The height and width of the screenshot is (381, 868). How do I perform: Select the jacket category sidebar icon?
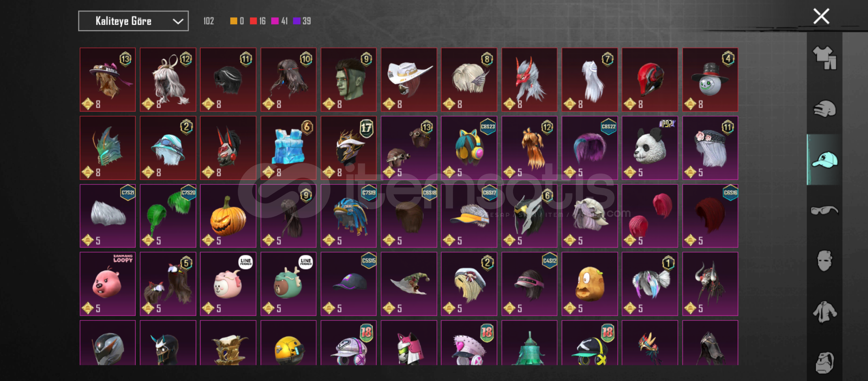click(x=825, y=312)
